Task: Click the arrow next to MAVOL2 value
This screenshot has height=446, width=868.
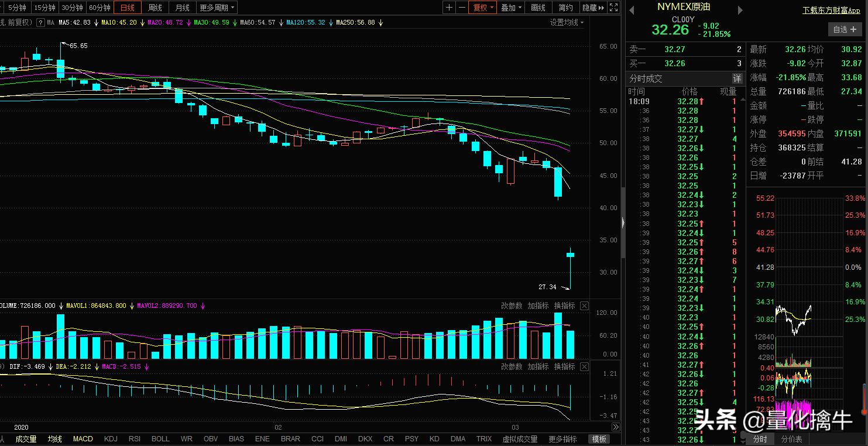Action: (x=202, y=306)
